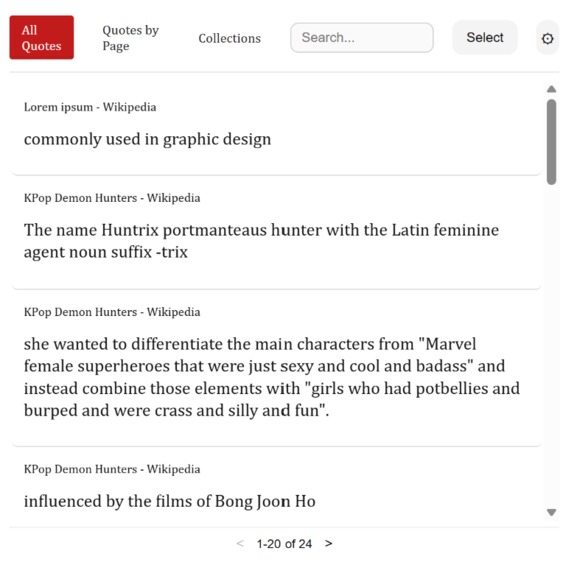The image size is (563, 573).
Task: Open the Quotes by Page tab
Action: [x=130, y=38]
